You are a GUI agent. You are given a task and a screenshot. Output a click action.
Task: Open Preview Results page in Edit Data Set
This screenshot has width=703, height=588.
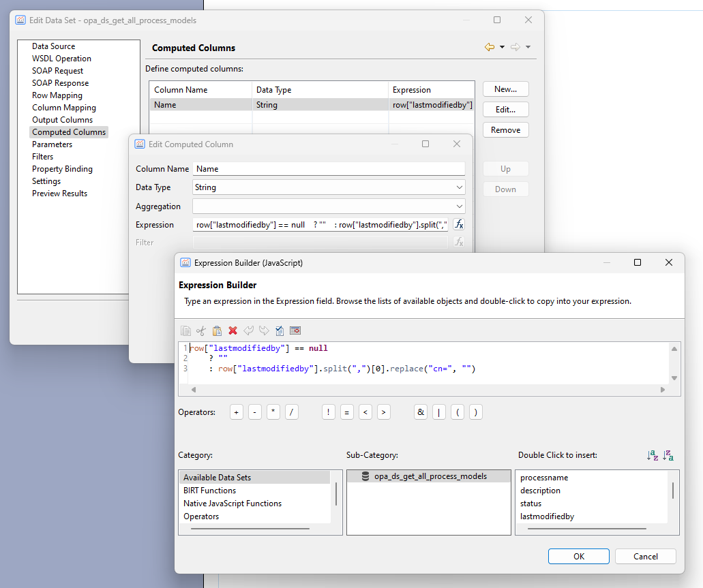[59, 194]
